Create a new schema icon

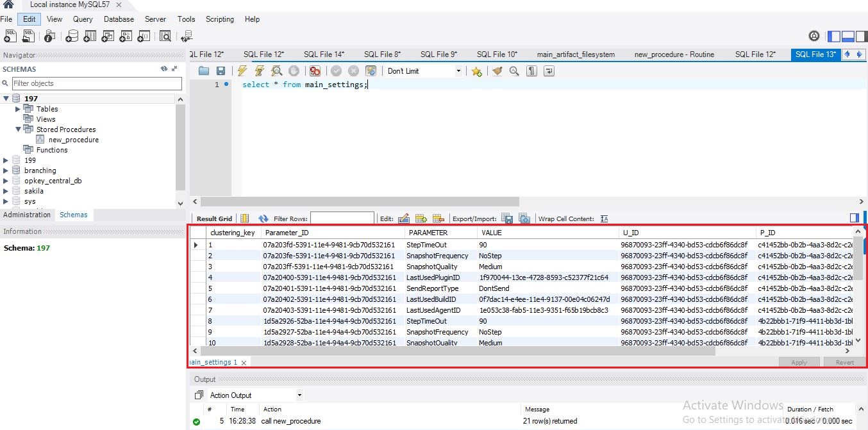(x=72, y=36)
